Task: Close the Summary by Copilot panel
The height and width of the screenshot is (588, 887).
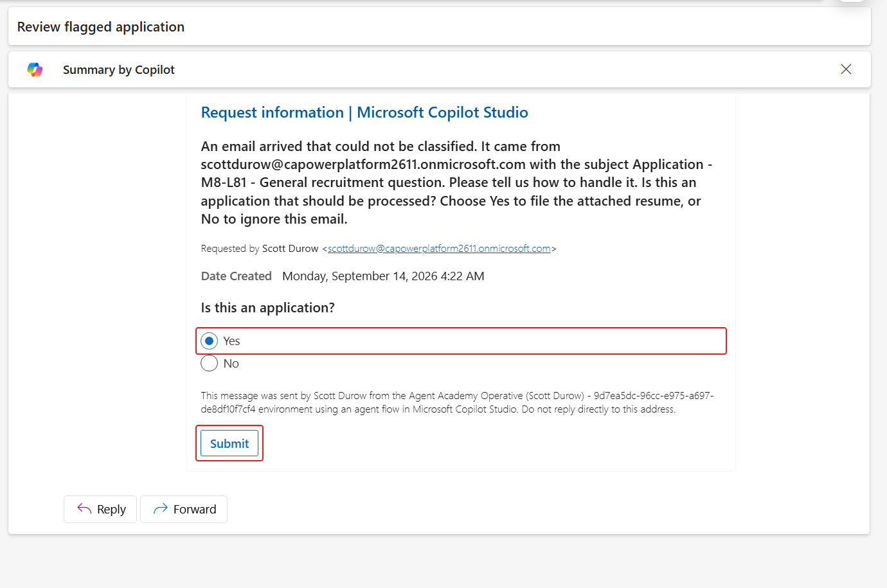Action: pos(846,69)
